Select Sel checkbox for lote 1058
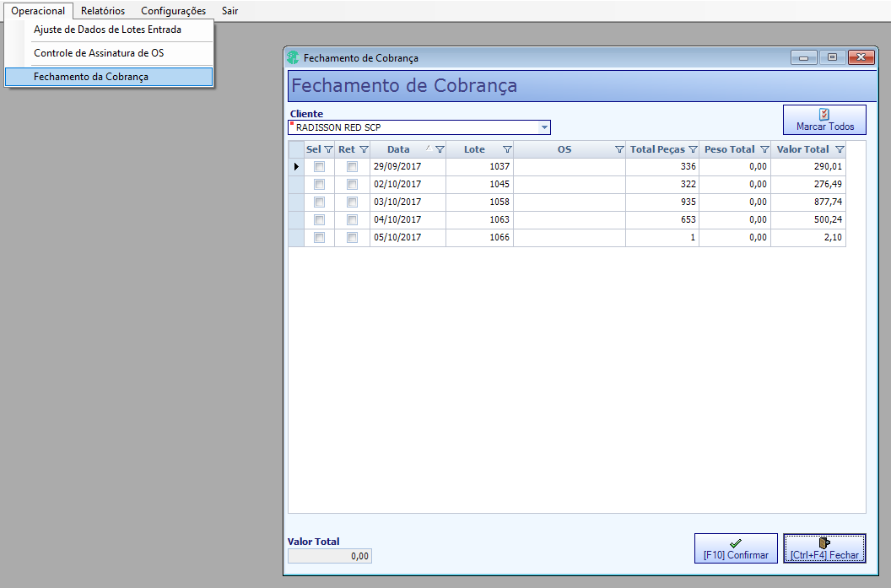891x588 pixels. 319,202
